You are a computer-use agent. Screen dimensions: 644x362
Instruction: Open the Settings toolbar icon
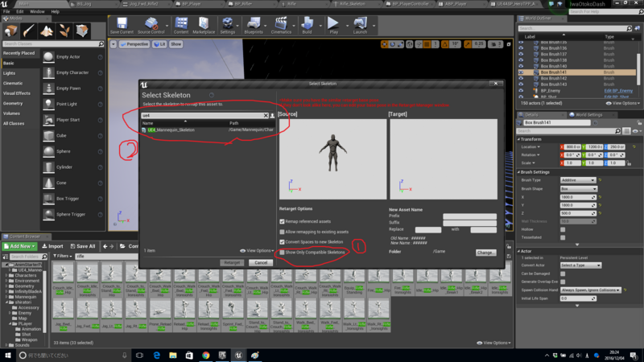pyautogui.click(x=227, y=26)
